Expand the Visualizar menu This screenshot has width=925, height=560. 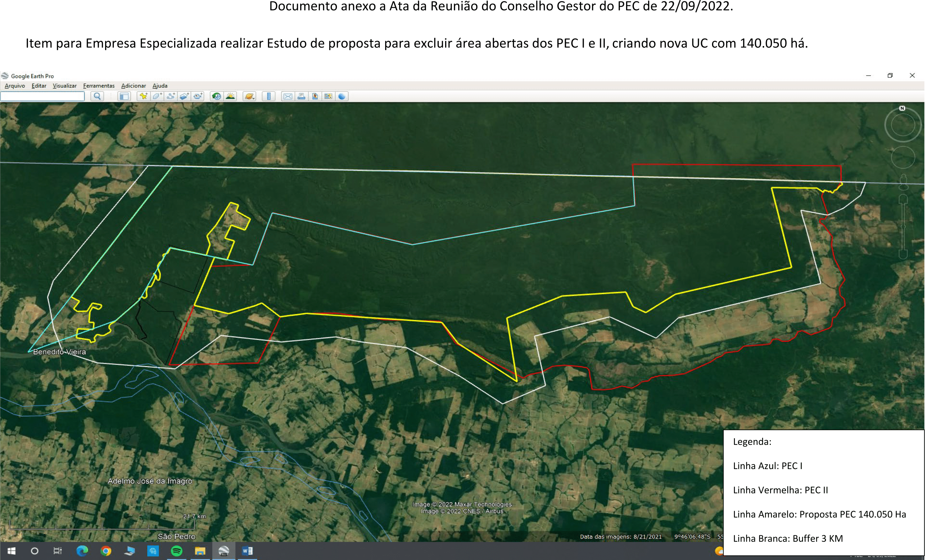click(65, 86)
